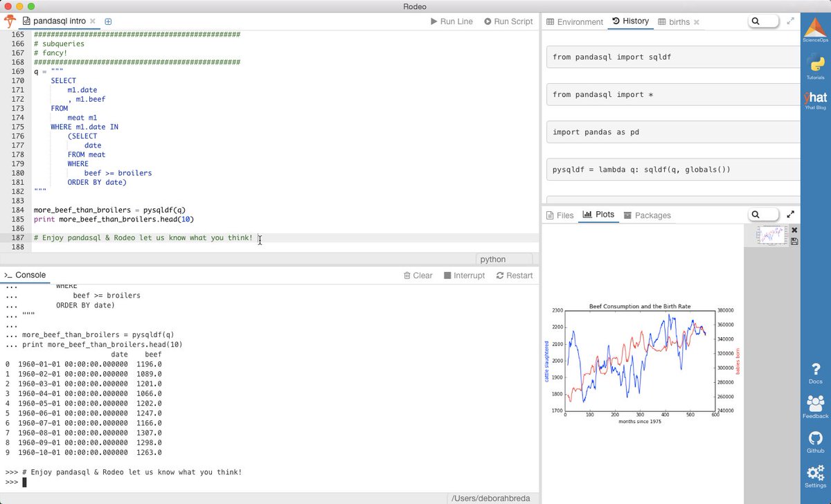831x504 pixels.
Task: Open the Feedback icon
Action: click(x=815, y=407)
